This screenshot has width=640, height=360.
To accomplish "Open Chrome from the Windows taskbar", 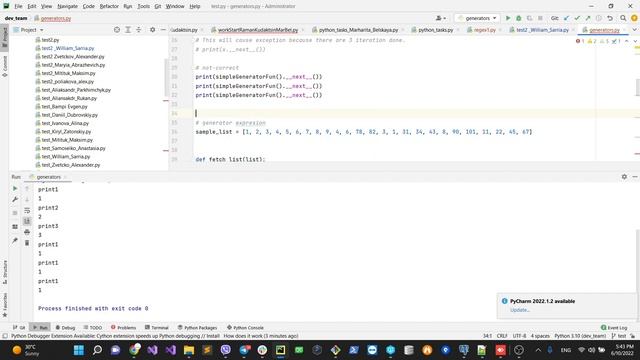I will tap(134, 350).
